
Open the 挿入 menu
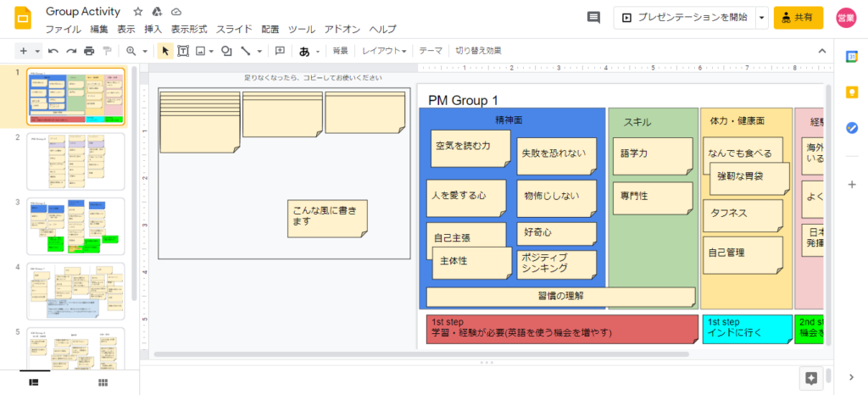tap(153, 30)
